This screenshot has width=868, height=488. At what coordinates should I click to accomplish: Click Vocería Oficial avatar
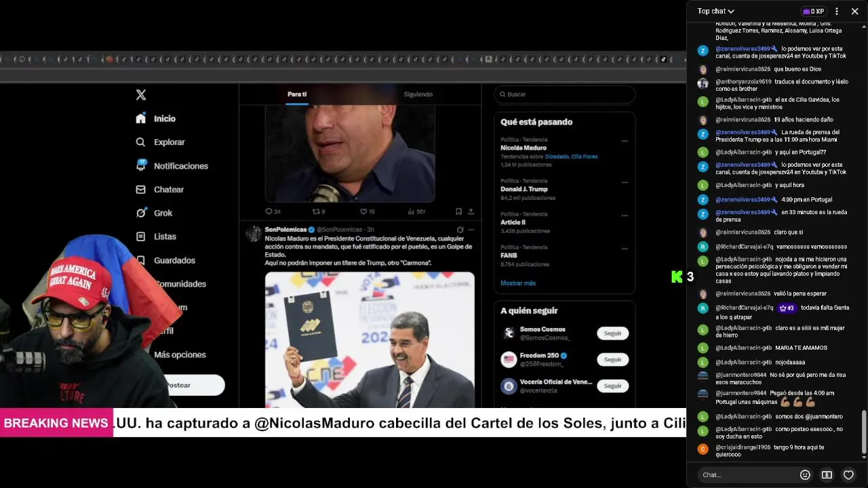point(509,386)
